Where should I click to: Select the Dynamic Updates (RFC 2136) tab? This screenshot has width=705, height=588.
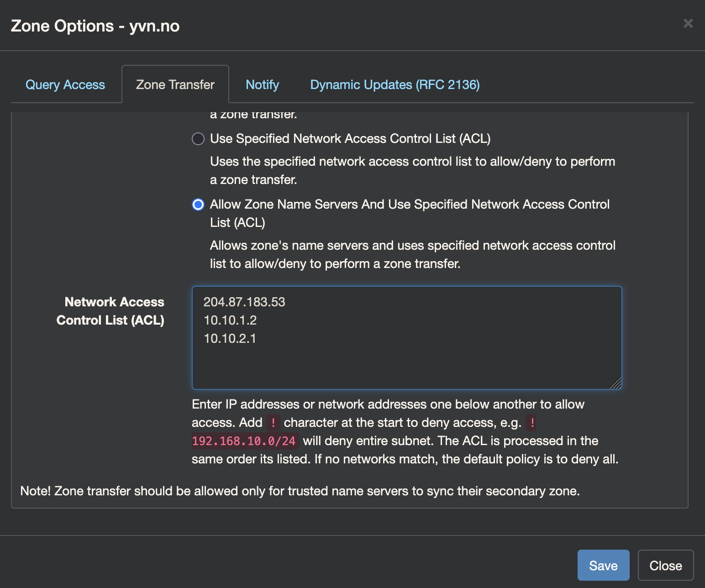[395, 84]
